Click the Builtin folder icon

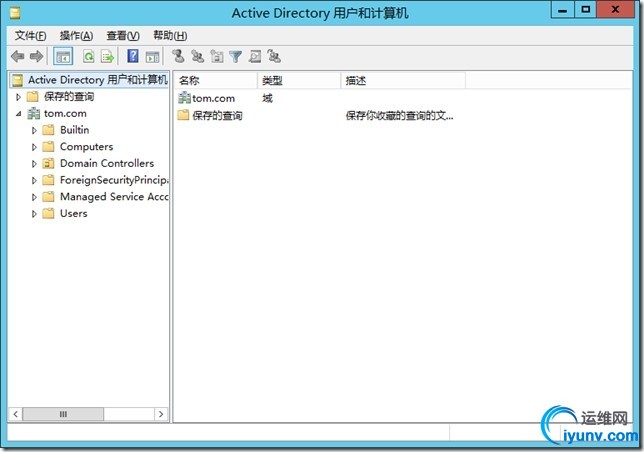tap(48, 130)
